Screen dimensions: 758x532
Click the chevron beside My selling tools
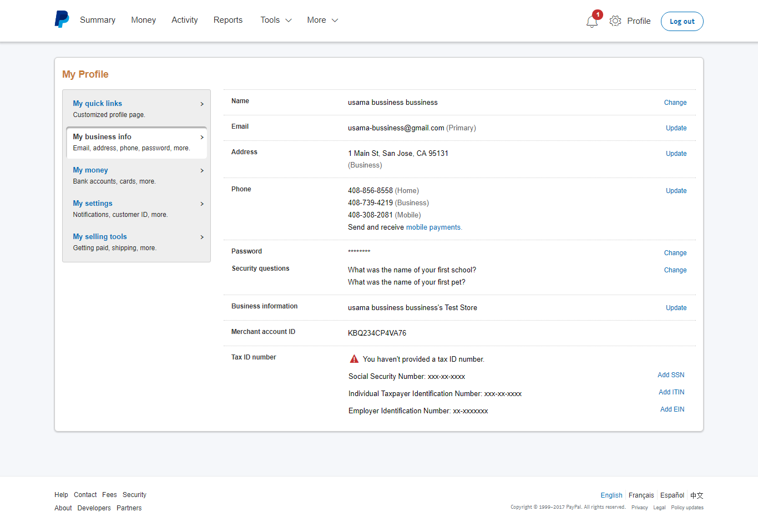tap(202, 237)
